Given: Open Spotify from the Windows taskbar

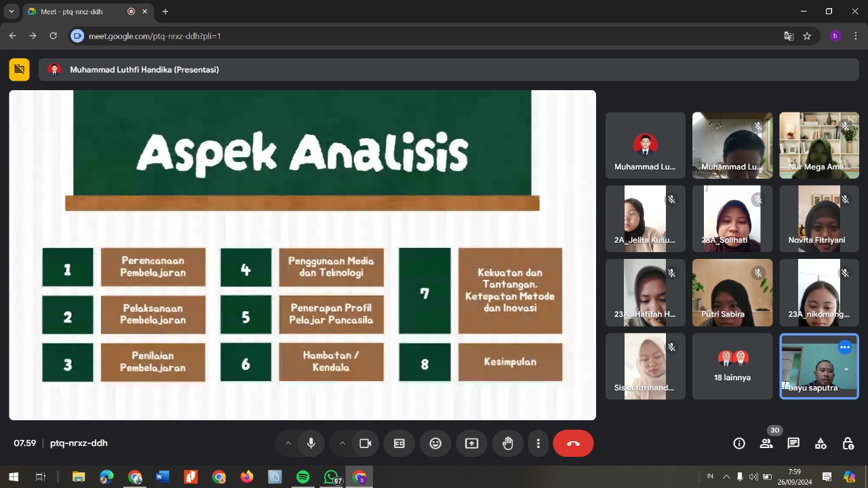Looking at the screenshot, I should 303,477.
